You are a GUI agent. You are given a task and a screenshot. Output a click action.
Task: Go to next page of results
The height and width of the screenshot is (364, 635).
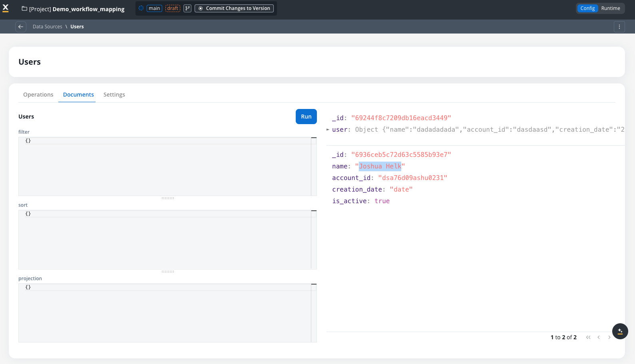pos(609,337)
